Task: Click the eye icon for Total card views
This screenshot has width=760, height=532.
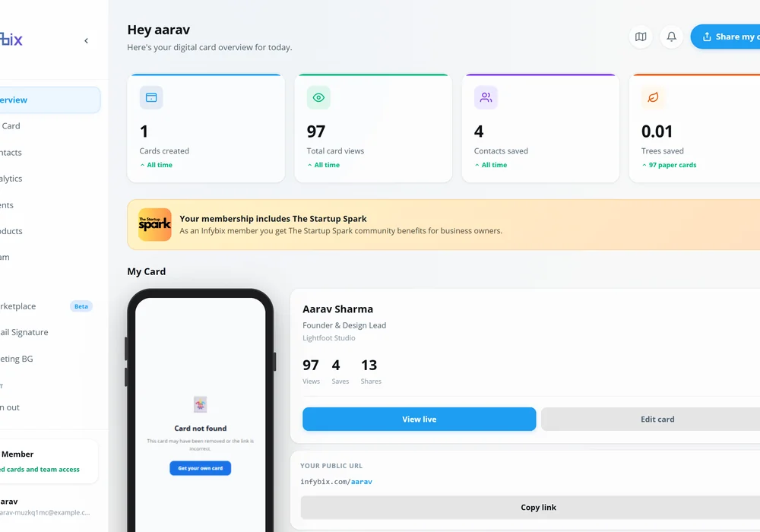Action: pos(318,97)
